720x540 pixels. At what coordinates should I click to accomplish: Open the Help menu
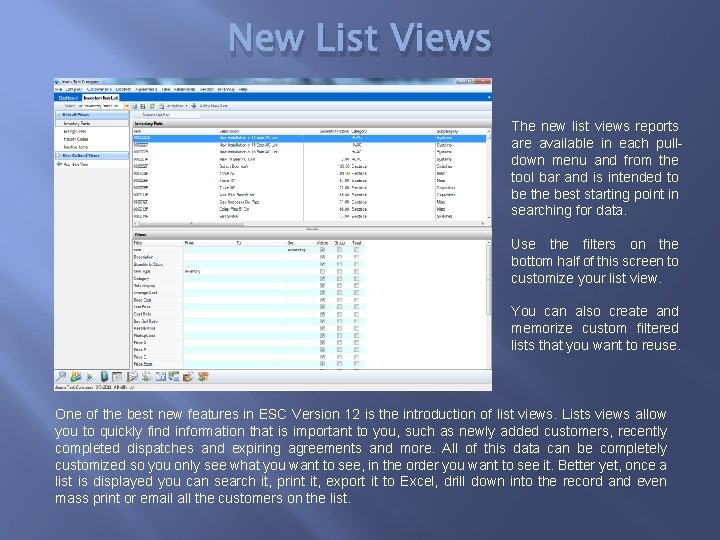click(243, 90)
